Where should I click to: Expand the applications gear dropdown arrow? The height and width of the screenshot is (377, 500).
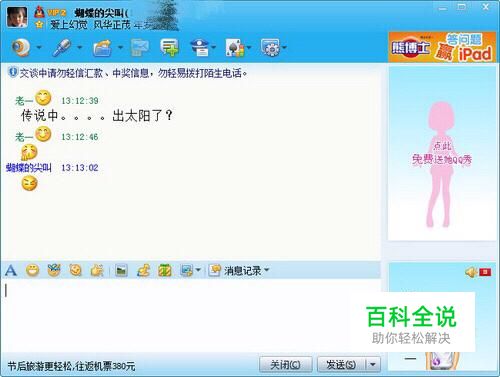click(x=284, y=48)
